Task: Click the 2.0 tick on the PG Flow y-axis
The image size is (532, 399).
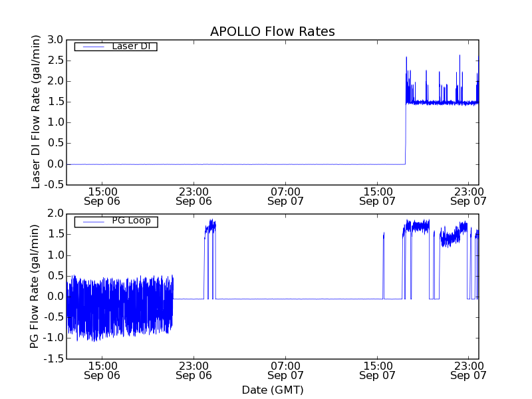Action: point(55,213)
